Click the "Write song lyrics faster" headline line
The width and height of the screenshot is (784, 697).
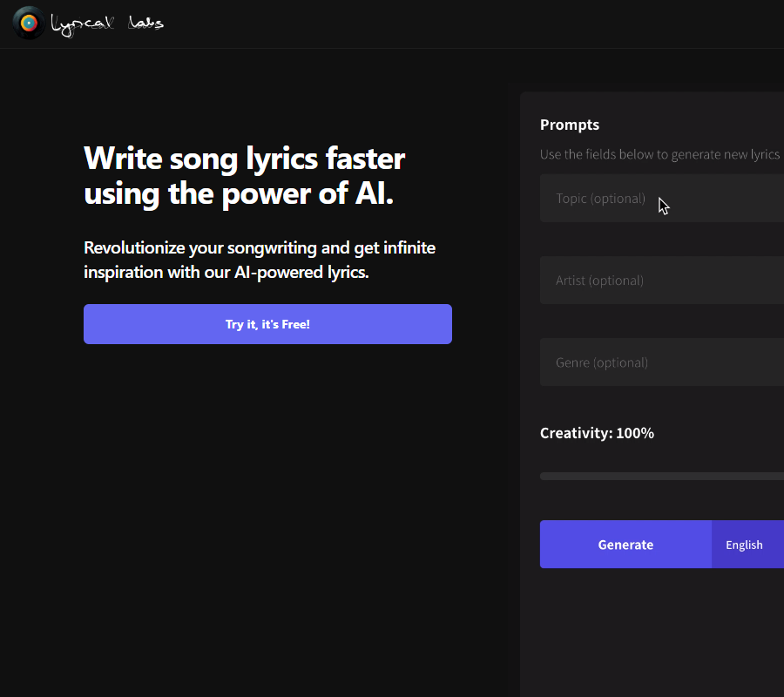click(244, 159)
